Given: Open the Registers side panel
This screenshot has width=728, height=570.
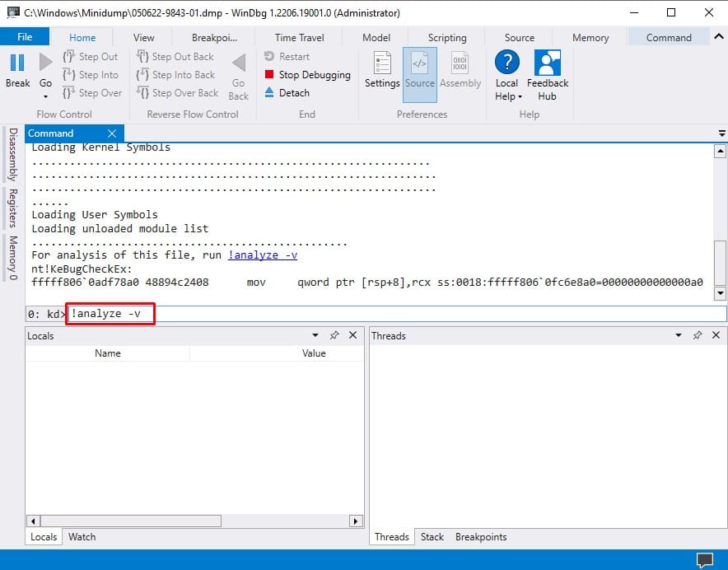Looking at the screenshot, I should click(x=13, y=208).
